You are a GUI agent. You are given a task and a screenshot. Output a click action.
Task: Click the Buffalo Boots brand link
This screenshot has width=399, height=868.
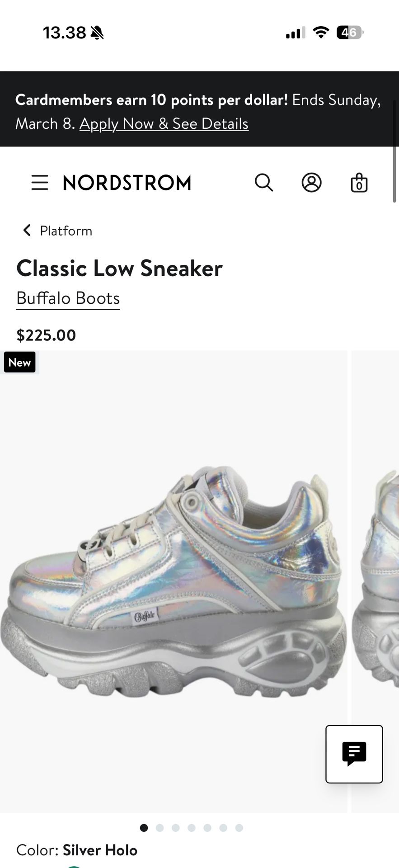pyautogui.click(x=67, y=297)
